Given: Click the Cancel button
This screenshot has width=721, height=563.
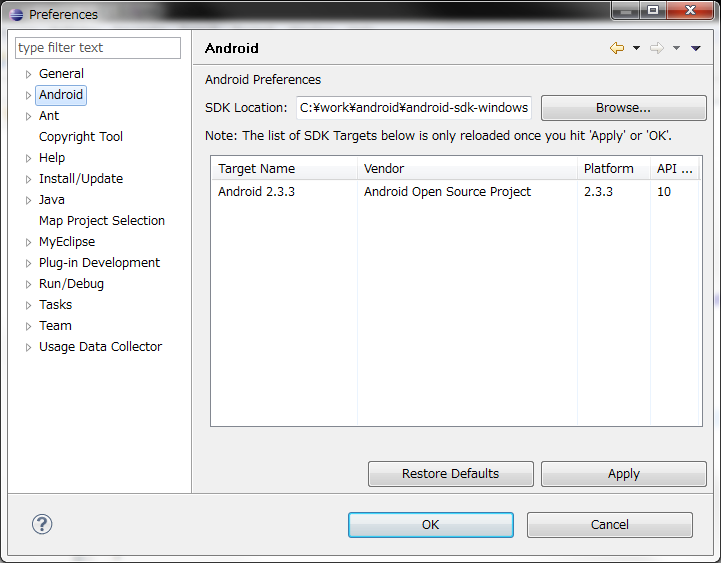Looking at the screenshot, I should [x=610, y=525].
